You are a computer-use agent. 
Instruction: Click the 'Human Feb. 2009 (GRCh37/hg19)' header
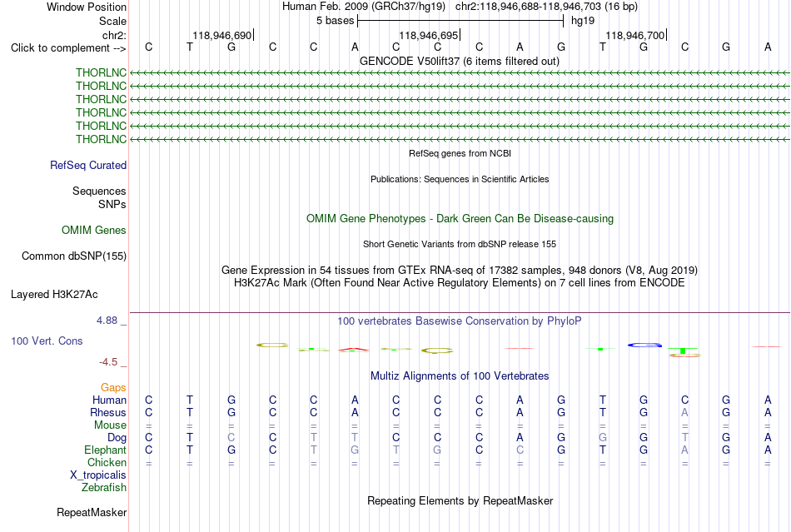pyautogui.click(x=364, y=7)
